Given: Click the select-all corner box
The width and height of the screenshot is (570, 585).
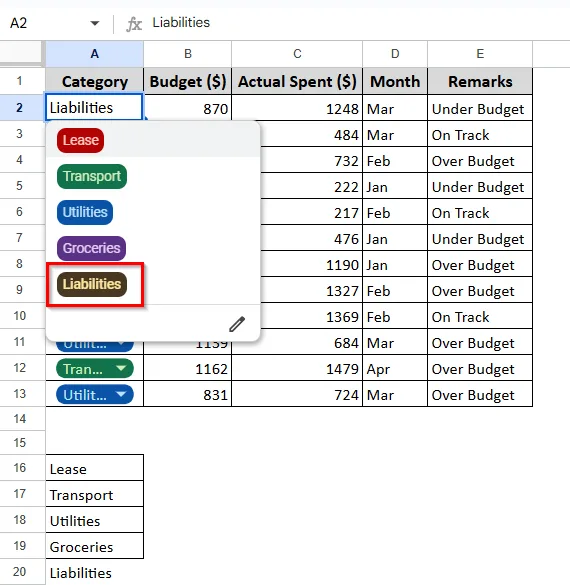Looking at the screenshot, I should click(22, 53).
